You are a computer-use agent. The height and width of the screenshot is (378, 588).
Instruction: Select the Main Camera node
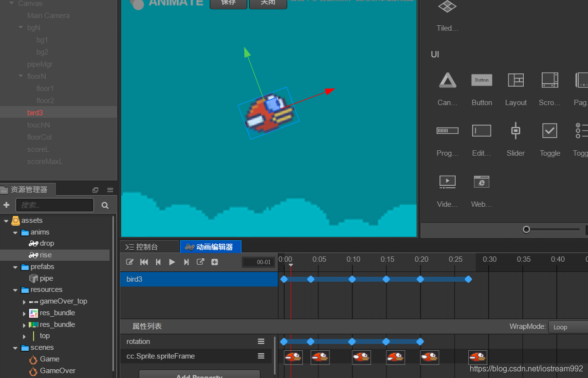pyautogui.click(x=48, y=16)
